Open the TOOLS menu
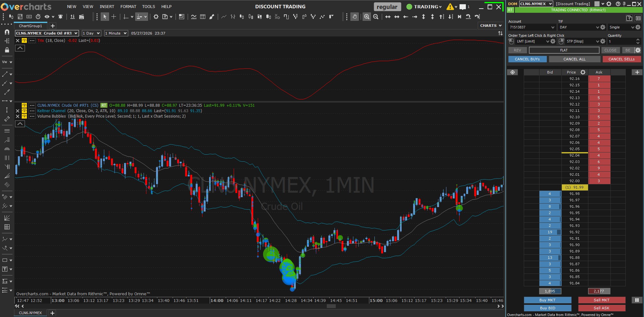The height and width of the screenshot is (317, 644). (x=148, y=7)
